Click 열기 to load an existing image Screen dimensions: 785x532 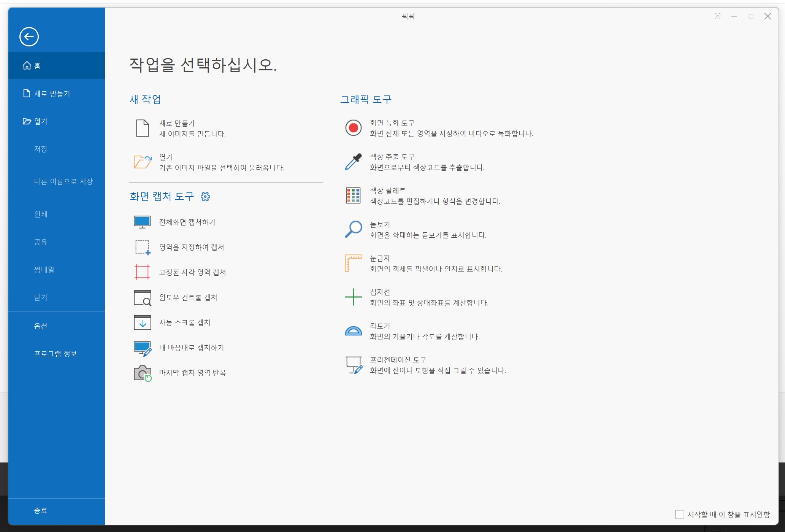166,157
